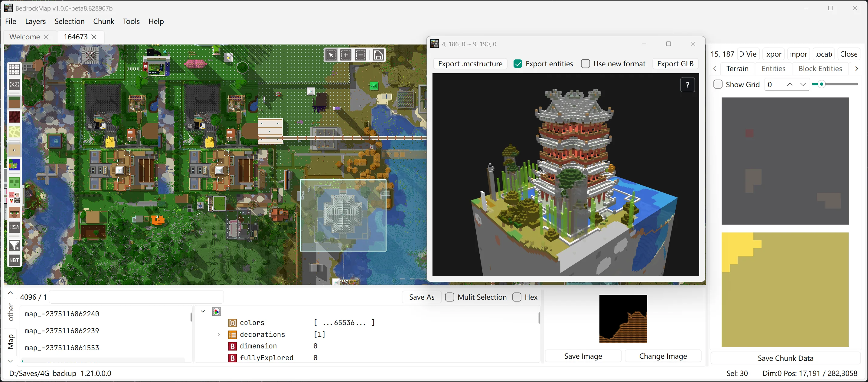Toggle the villager overlay icon
Screen dimensions: 868x382
click(x=14, y=212)
